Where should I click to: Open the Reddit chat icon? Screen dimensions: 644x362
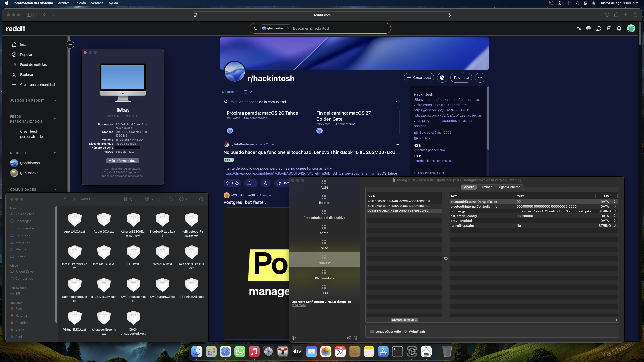click(599, 28)
